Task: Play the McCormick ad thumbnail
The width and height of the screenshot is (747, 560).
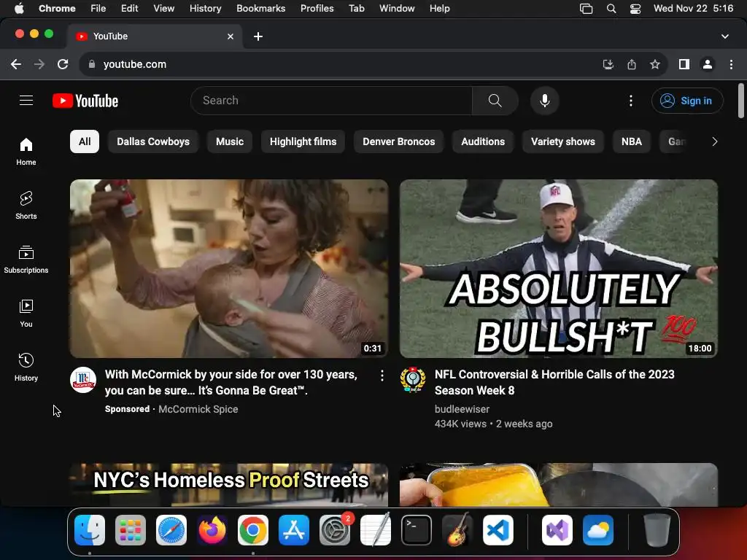Action: (229, 268)
